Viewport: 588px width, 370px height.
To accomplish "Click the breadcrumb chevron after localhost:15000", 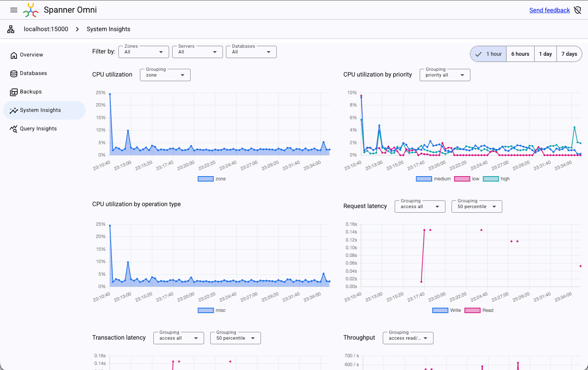I will pos(77,29).
